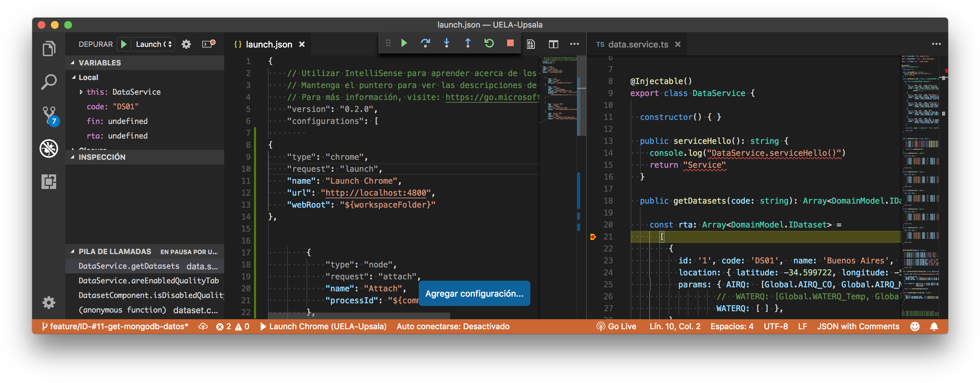This screenshot has height=383, width=980.
Task: Open the Extensions view in activity bar
Action: click(49, 182)
